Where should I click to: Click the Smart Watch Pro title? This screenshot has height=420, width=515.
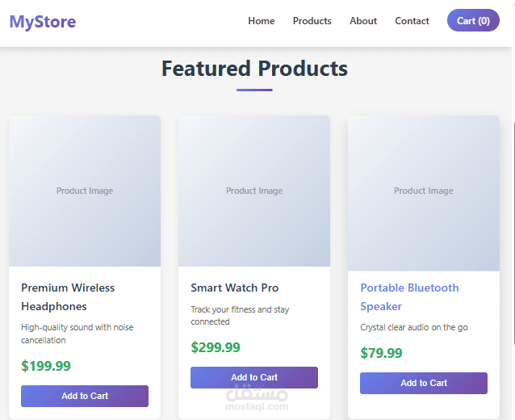234,288
